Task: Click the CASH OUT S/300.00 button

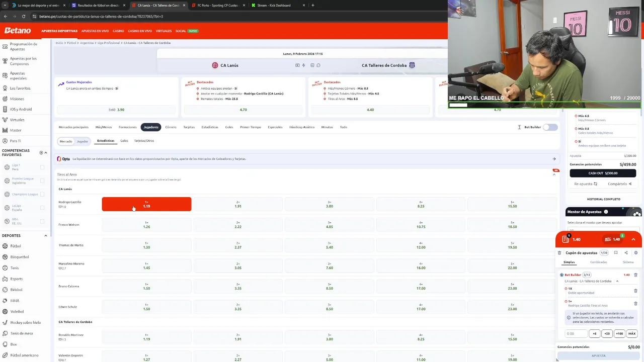Action: pyautogui.click(x=603, y=173)
